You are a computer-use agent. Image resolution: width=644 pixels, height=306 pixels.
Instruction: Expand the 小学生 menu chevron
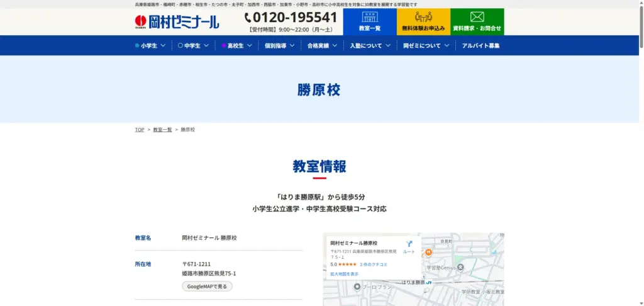coord(163,46)
